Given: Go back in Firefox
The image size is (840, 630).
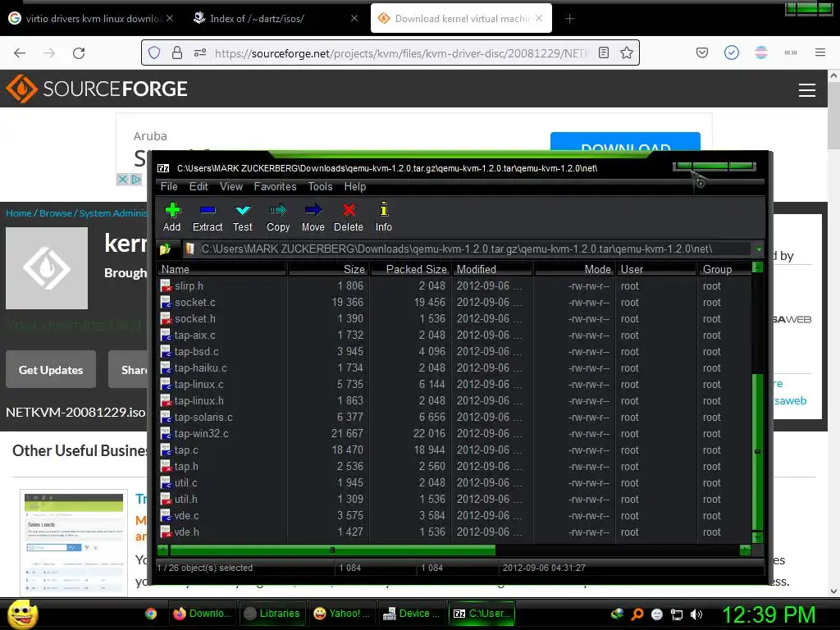Looking at the screenshot, I should click(x=20, y=52).
